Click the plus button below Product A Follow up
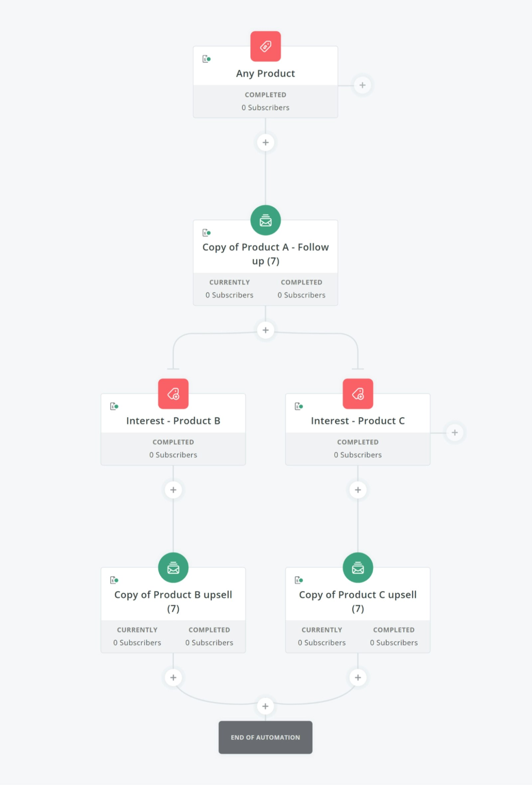This screenshot has width=532, height=785. (x=265, y=330)
